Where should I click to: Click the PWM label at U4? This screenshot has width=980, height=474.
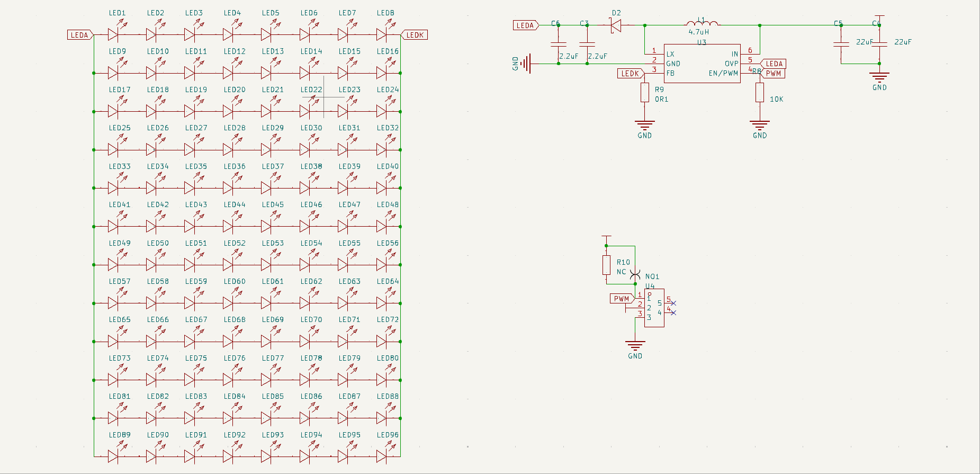click(623, 299)
